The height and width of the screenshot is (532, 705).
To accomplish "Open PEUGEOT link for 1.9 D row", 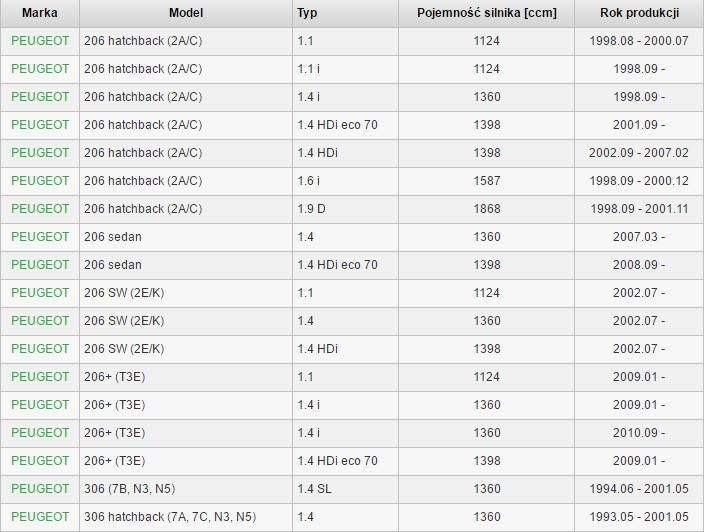I will 40,209.
